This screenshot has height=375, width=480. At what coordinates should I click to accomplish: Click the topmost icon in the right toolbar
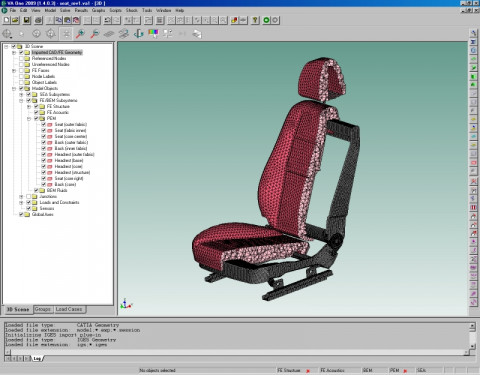(x=473, y=33)
